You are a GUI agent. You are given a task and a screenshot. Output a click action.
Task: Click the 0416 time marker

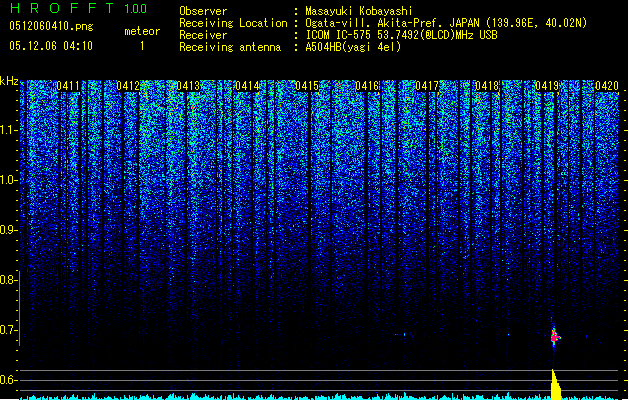367,86
